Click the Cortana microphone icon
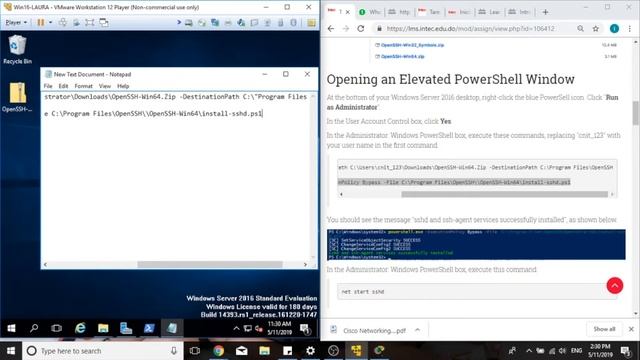Screen dimensions: 640x360 point(174,351)
